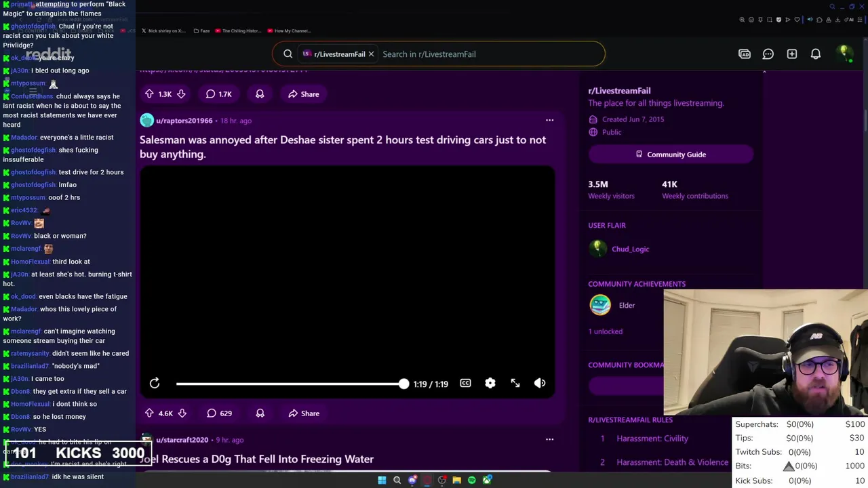The height and width of the screenshot is (488, 868).
Task: Mute the video volume
Action: (540, 384)
